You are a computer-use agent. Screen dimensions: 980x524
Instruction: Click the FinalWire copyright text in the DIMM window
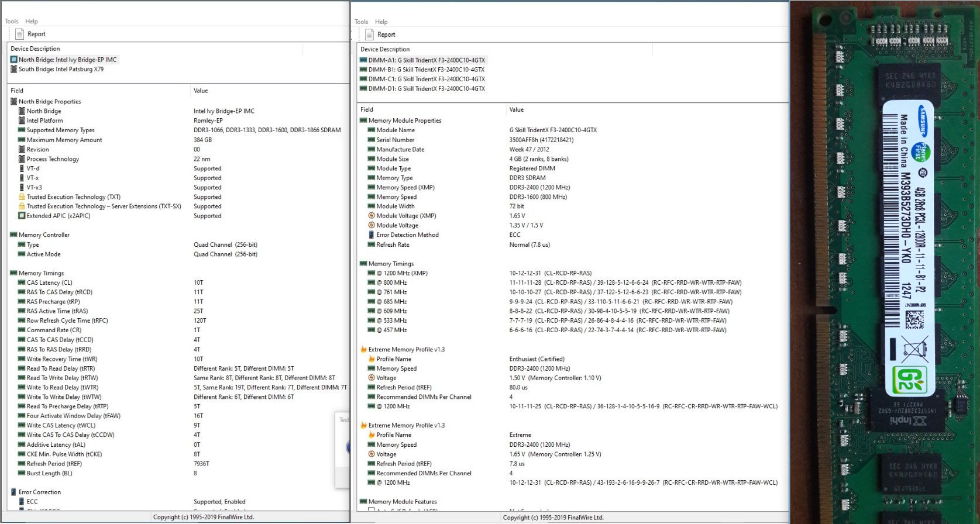pos(553,518)
